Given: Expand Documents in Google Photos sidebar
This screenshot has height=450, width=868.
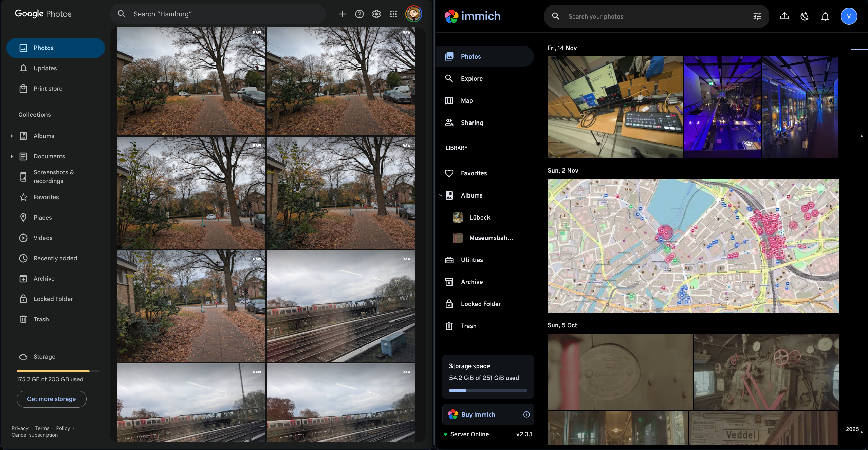Looking at the screenshot, I should (12, 156).
